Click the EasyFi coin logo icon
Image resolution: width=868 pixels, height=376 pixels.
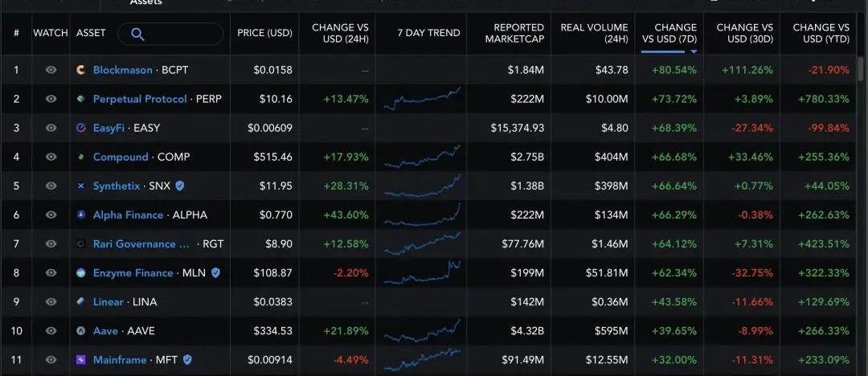pos(80,128)
